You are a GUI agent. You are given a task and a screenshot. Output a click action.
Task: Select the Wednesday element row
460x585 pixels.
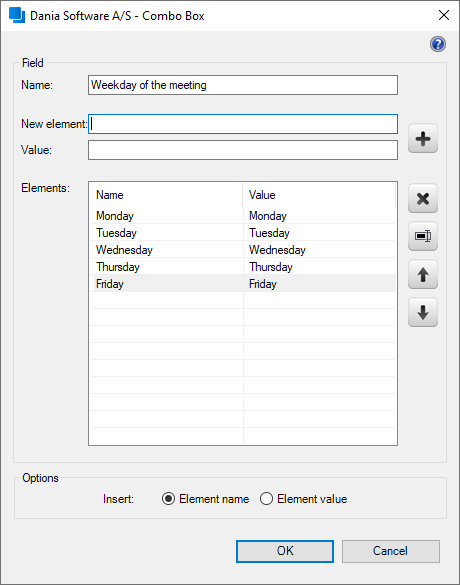pyautogui.click(x=242, y=250)
